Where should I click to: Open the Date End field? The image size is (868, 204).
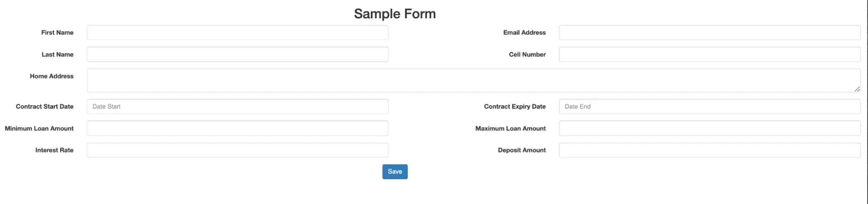coord(709,107)
